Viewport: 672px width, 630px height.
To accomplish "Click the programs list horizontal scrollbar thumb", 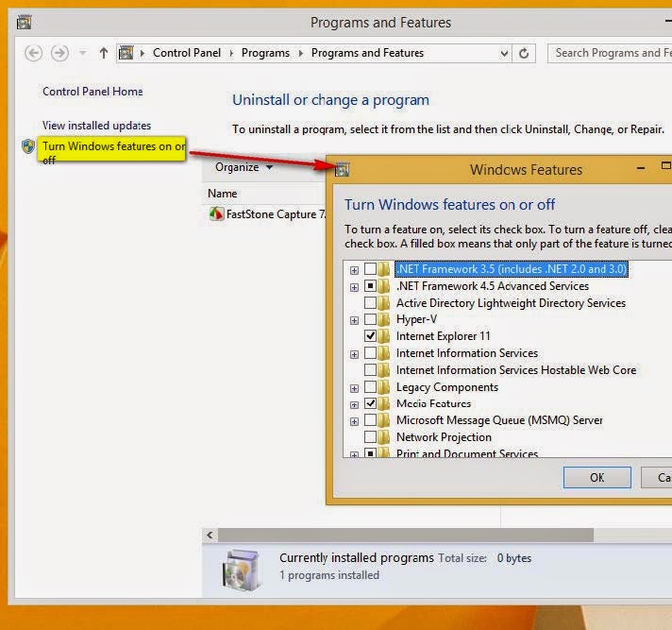I will [x=406, y=535].
